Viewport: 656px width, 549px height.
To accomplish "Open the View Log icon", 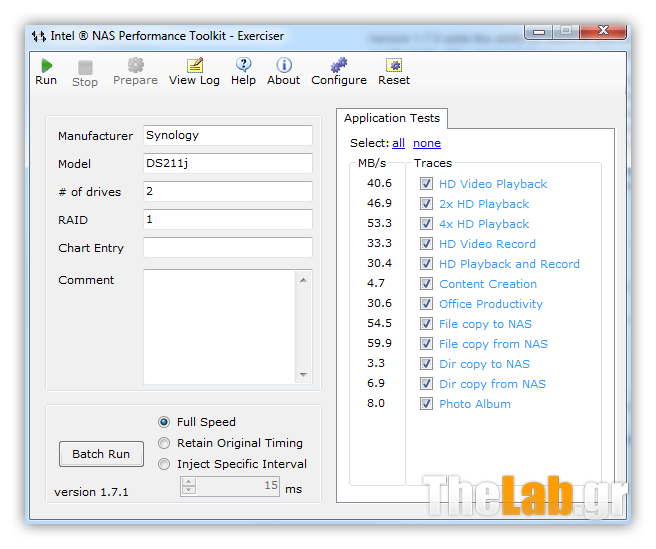I will pos(194,66).
